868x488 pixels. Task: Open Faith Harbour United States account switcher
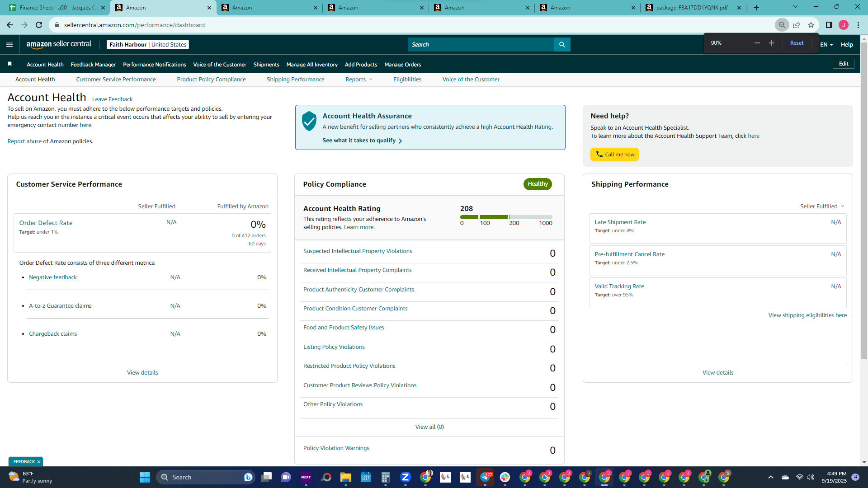click(148, 44)
